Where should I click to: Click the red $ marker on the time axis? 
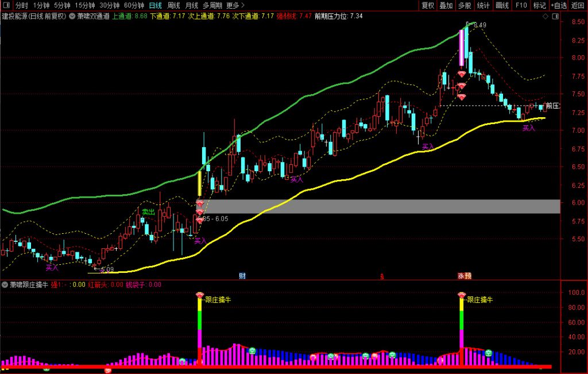point(382,276)
